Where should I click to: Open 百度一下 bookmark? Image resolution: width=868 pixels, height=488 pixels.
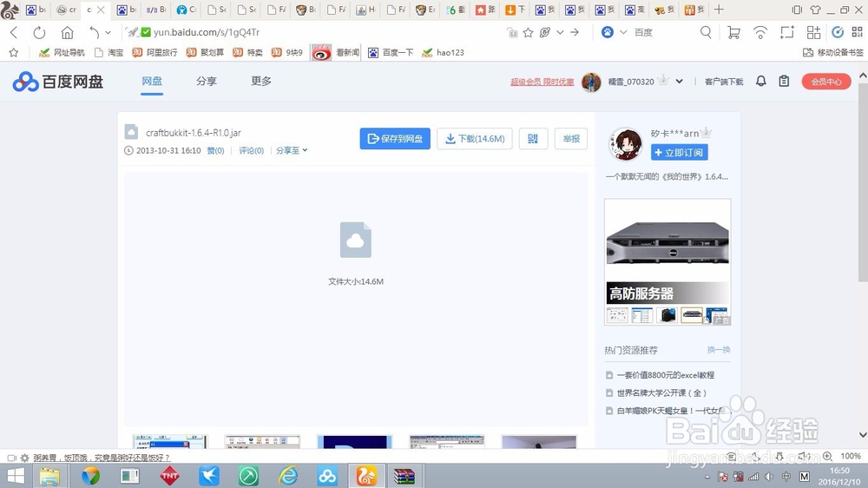(x=391, y=53)
